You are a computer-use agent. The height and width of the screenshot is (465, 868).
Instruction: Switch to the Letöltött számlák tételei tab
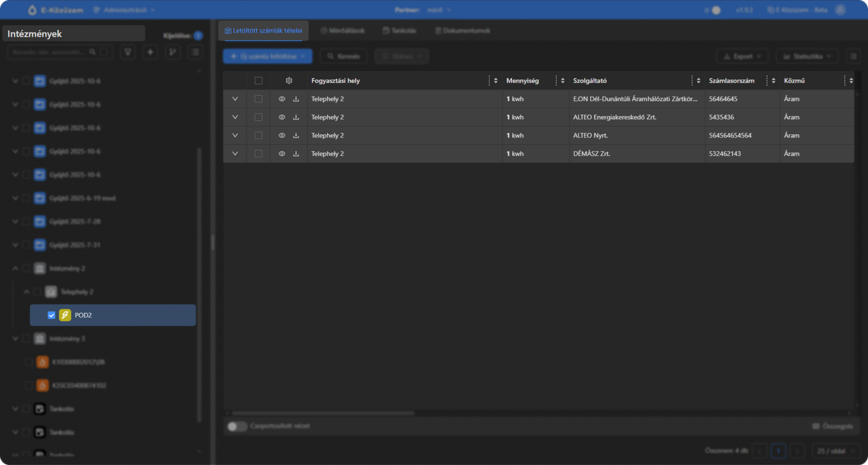pyautogui.click(x=263, y=30)
